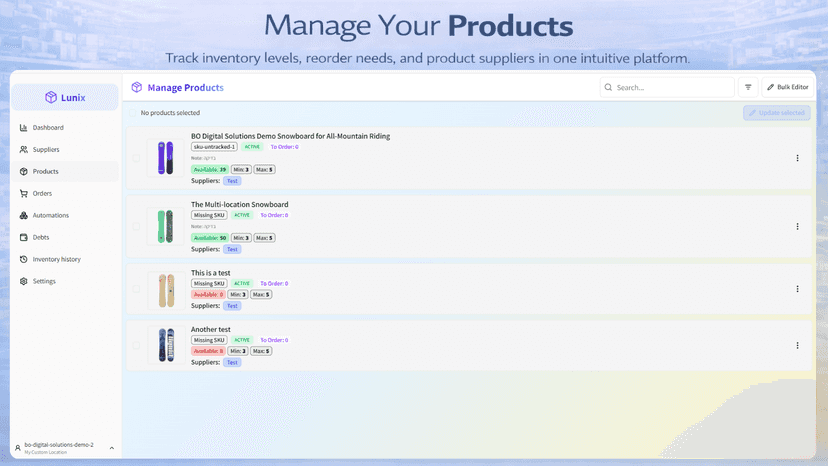Click the Orders cart icon

coord(23,193)
